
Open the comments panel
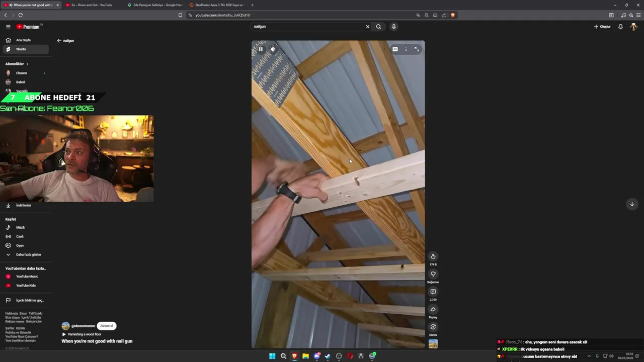(x=433, y=292)
